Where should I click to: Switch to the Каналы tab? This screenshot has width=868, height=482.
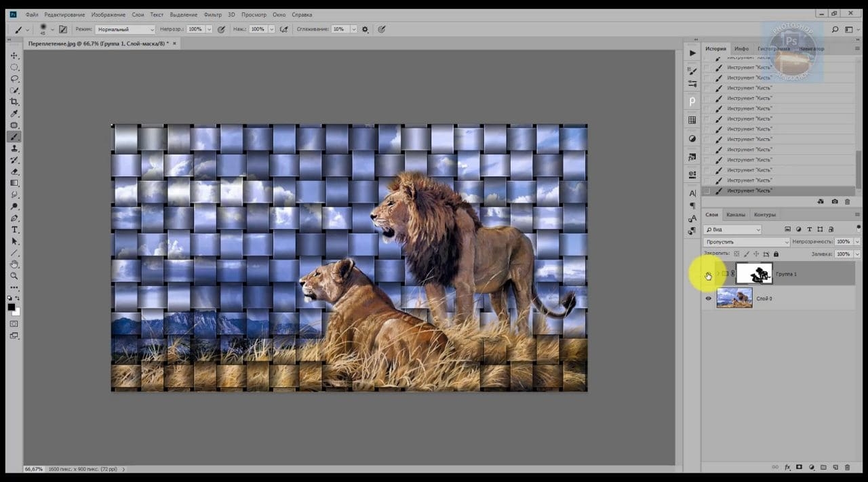(735, 215)
